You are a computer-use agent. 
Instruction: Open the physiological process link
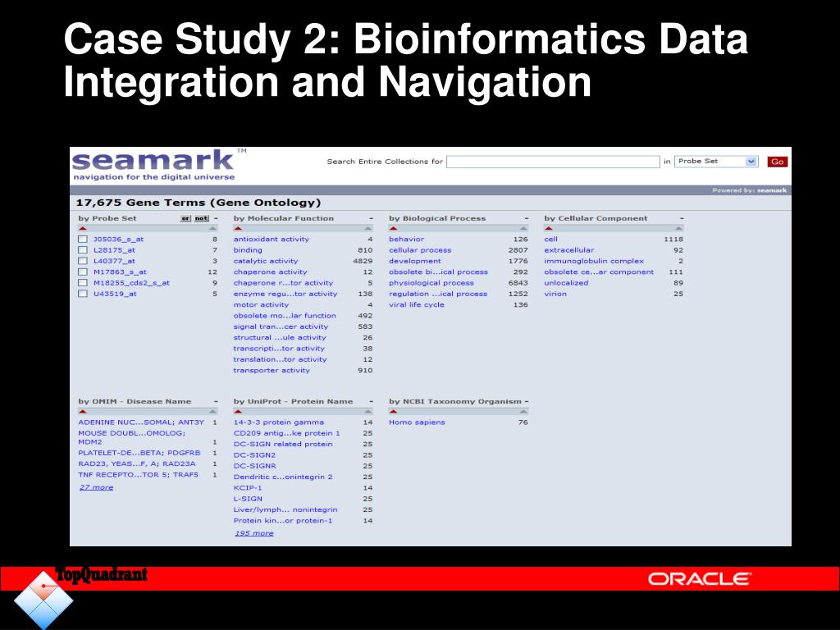(431, 283)
